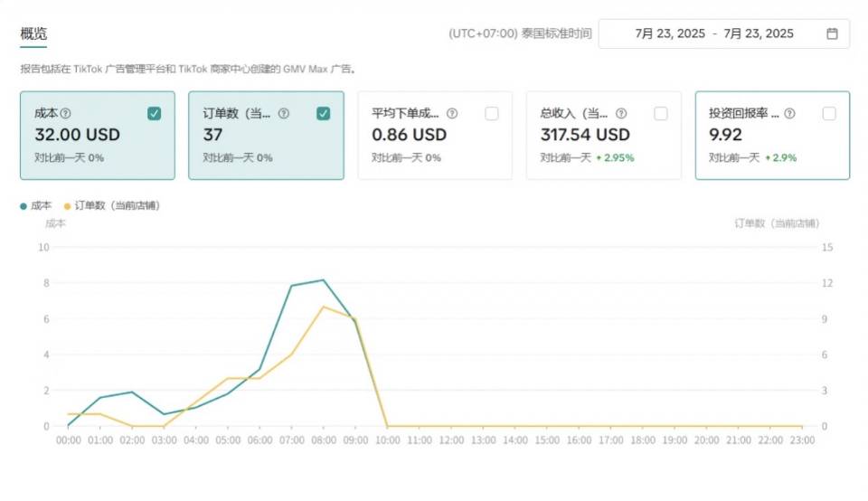
Task: Click the 10:00 x-axis label
Action: pos(388,440)
